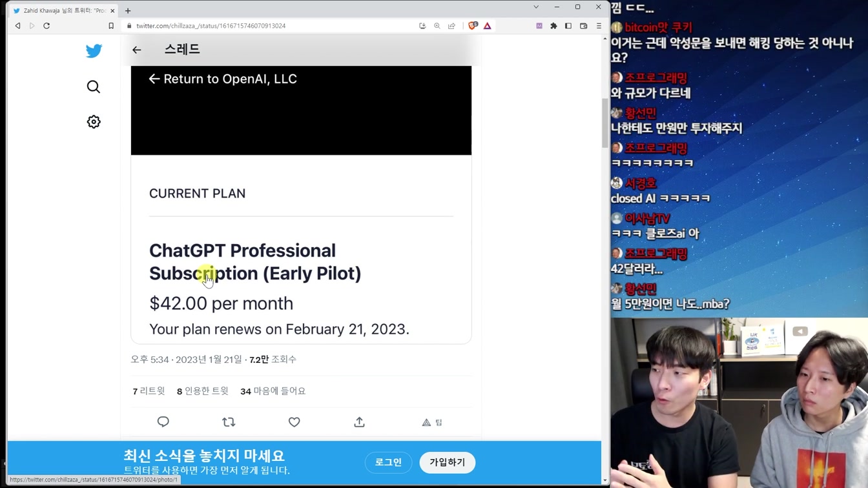This screenshot has width=868, height=488.
Task: Click the site lock icon in address bar
Action: click(x=129, y=26)
